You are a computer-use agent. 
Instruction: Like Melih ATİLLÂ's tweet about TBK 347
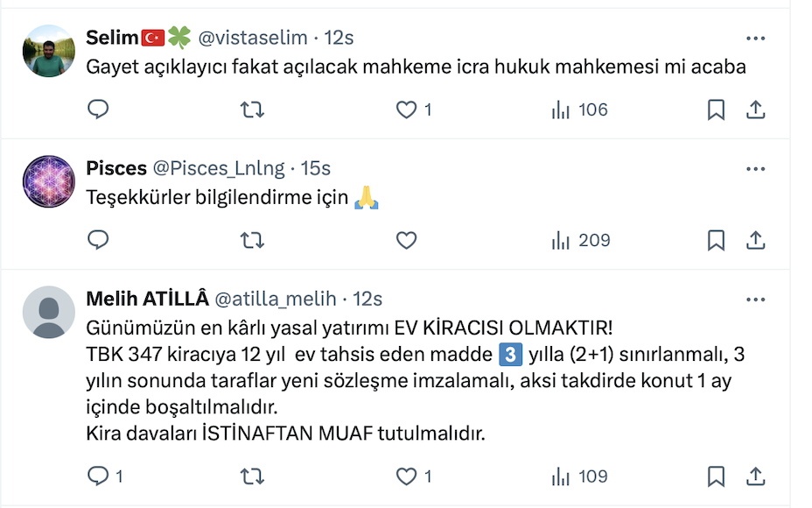click(x=406, y=476)
